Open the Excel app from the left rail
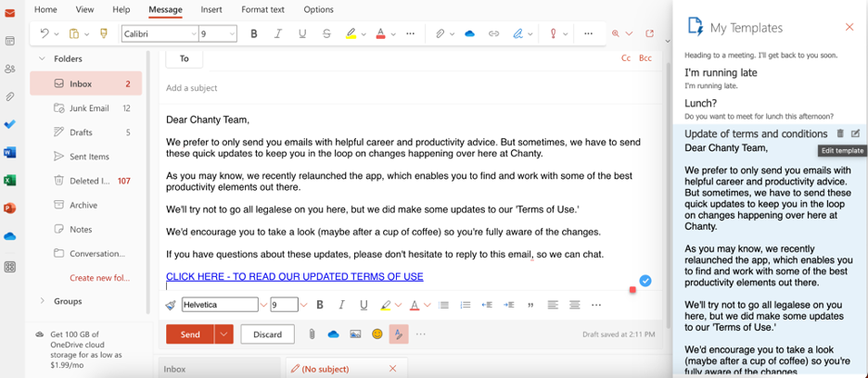This screenshot has width=868, height=378. point(9,181)
